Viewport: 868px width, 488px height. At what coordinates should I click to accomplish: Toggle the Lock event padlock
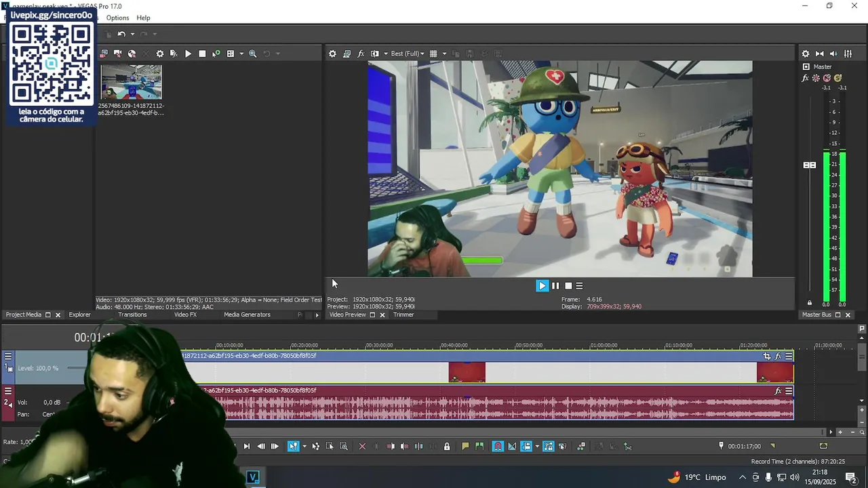pyautogui.click(x=446, y=446)
